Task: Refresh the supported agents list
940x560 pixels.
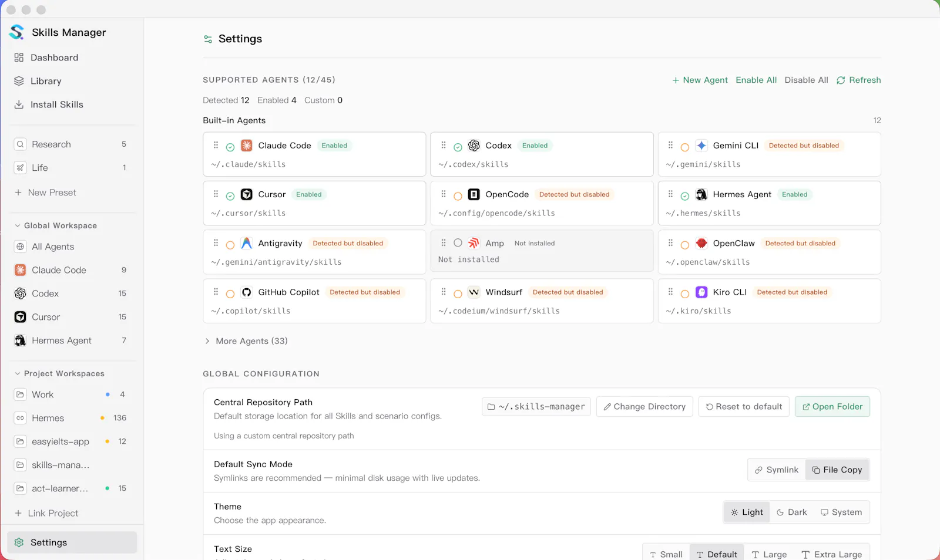Action: pos(858,80)
